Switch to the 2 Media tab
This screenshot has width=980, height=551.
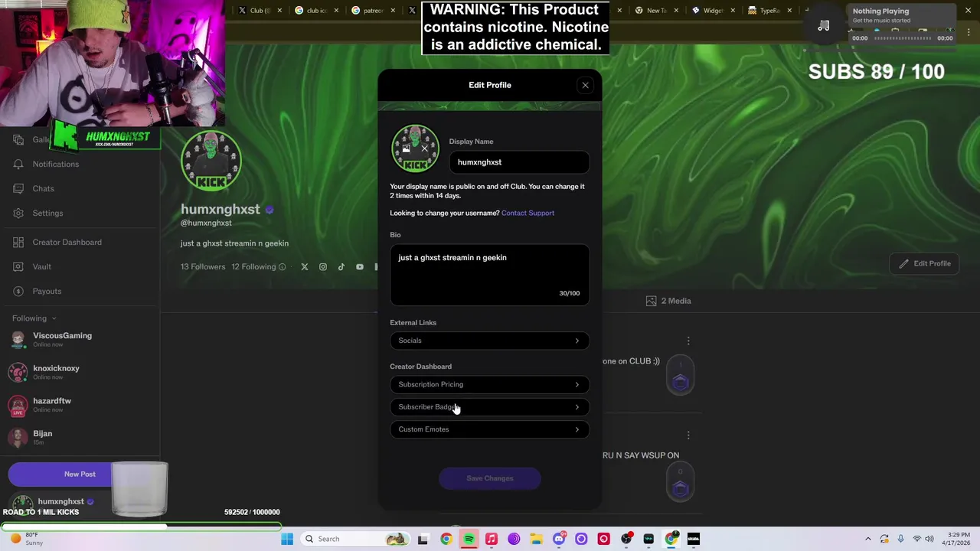(668, 301)
